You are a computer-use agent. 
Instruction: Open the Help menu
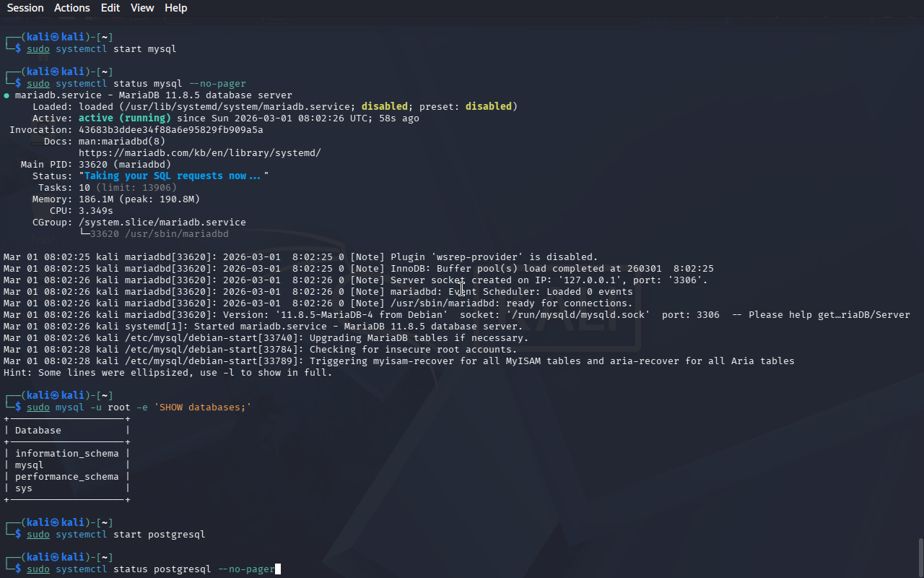point(175,8)
